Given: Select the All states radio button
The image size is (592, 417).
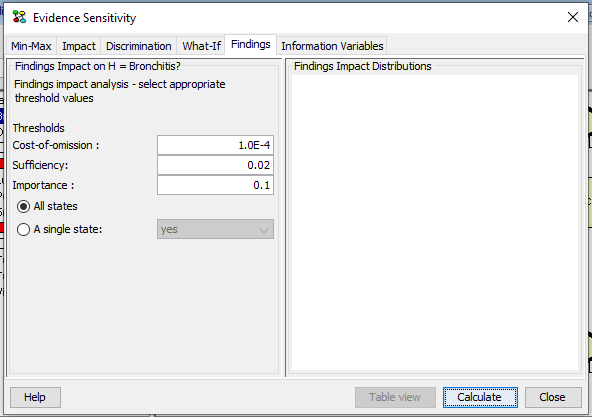Looking at the screenshot, I should [x=23, y=206].
